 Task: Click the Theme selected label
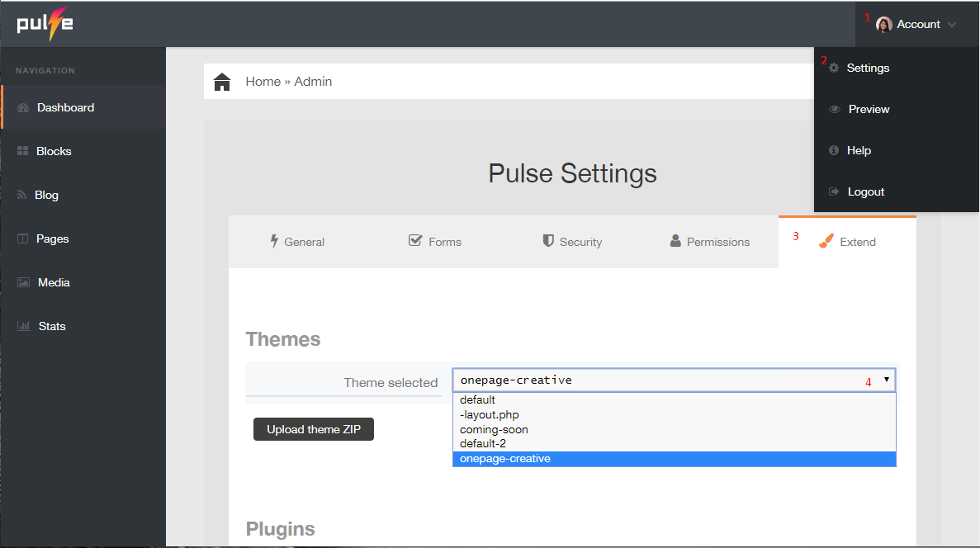click(x=391, y=382)
